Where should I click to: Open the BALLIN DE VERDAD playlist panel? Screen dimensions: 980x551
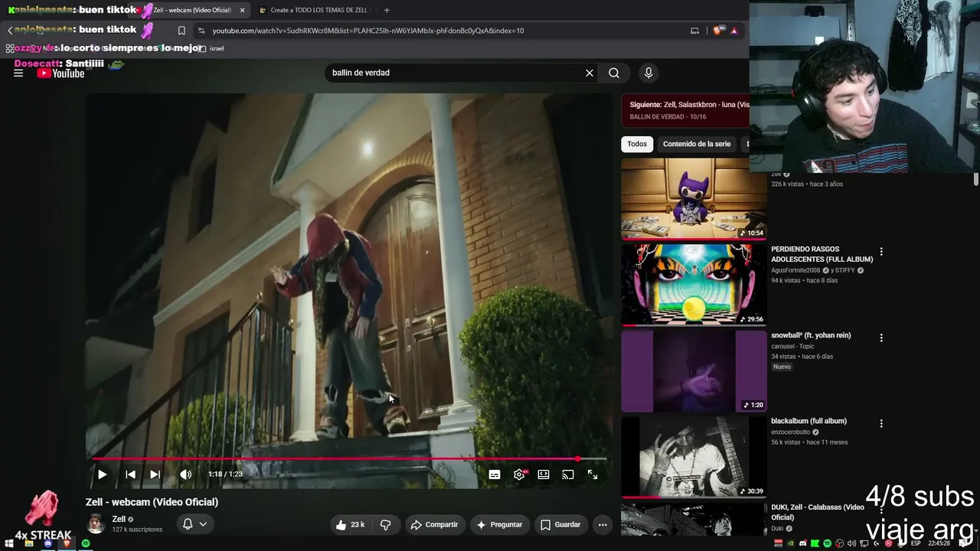click(x=685, y=110)
